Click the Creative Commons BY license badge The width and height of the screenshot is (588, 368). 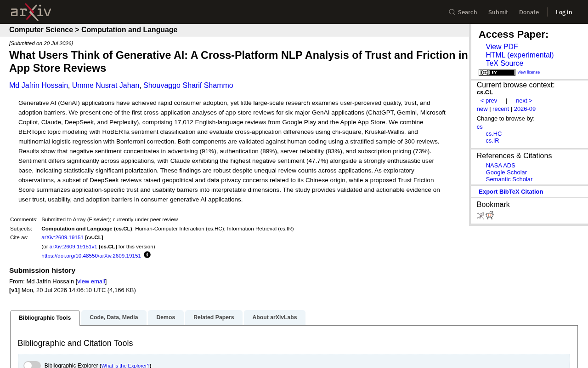pos(497,72)
